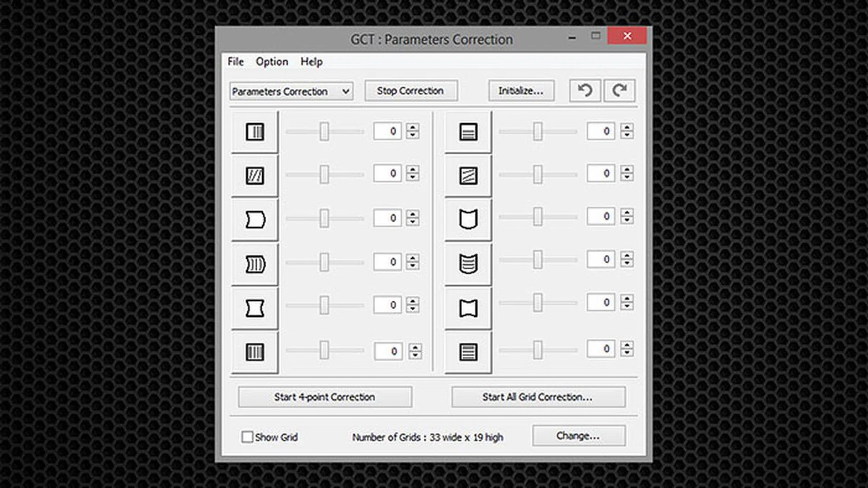The image size is (868, 488).
Task: Click the Stop Correction button
Action: click(x=410, y=91)
